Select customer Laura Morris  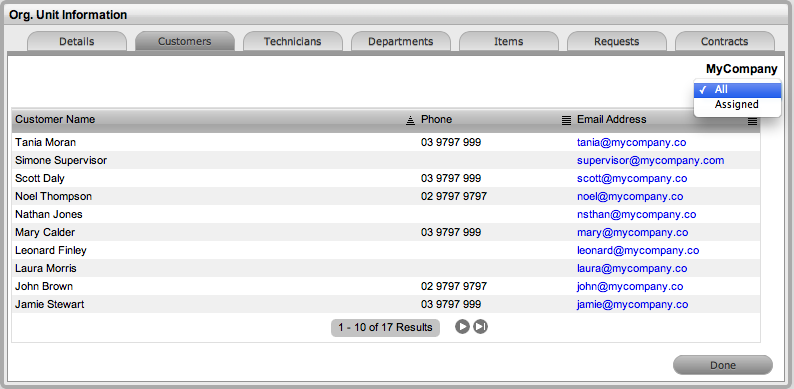(x=46, y=269)
